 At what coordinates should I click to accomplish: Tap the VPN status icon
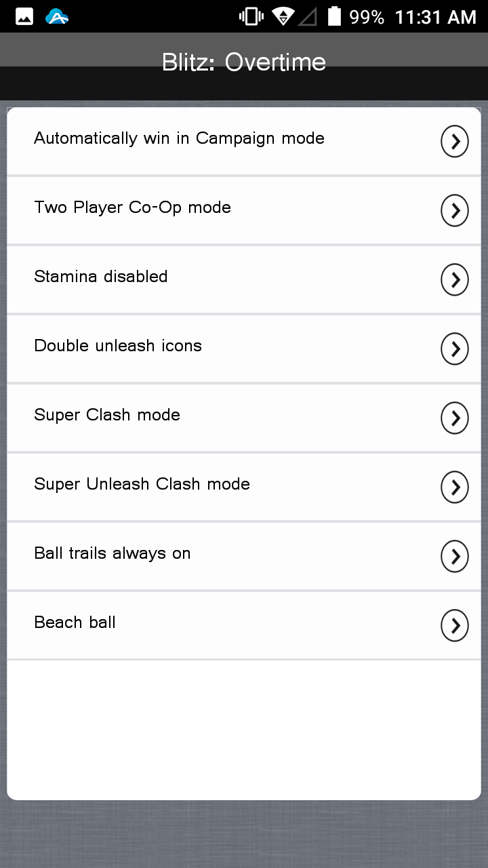283,15
